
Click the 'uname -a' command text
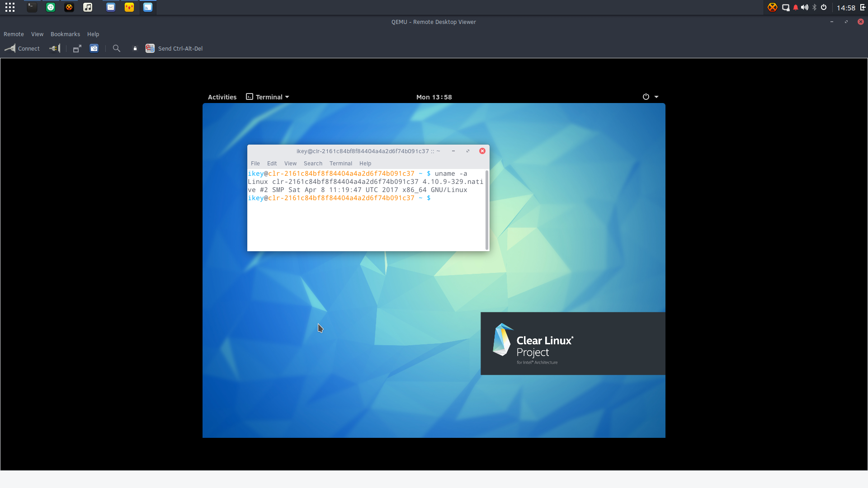(451, 174)
